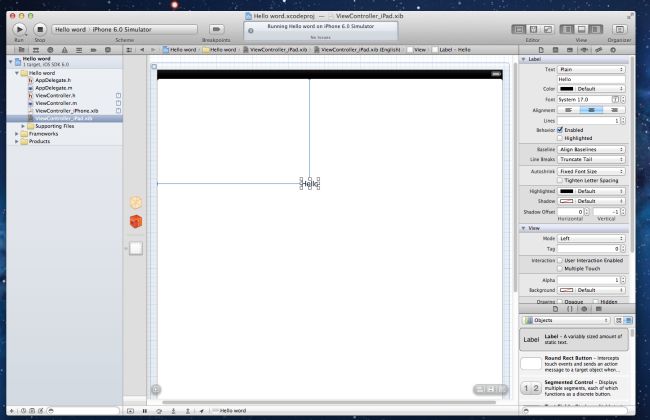
Task: Open the related files menu icon
Action: (129, 50)
